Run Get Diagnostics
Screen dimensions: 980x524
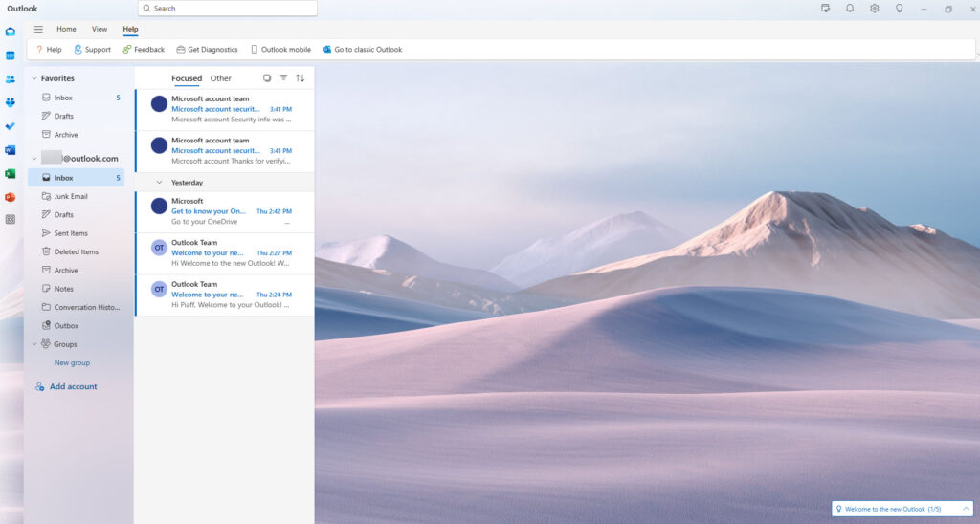[x=207, y=50]
